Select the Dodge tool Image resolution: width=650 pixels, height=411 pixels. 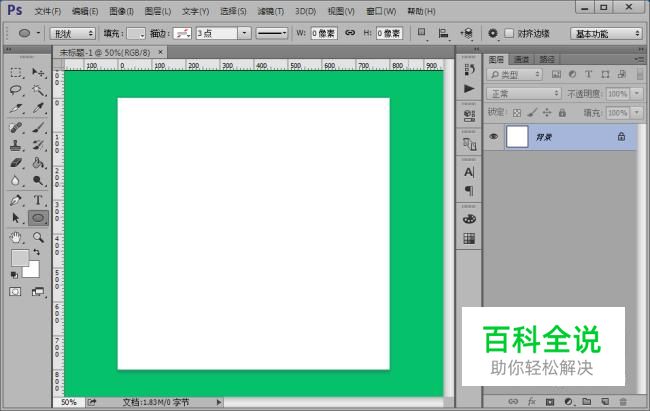click(x=38, y=181)
